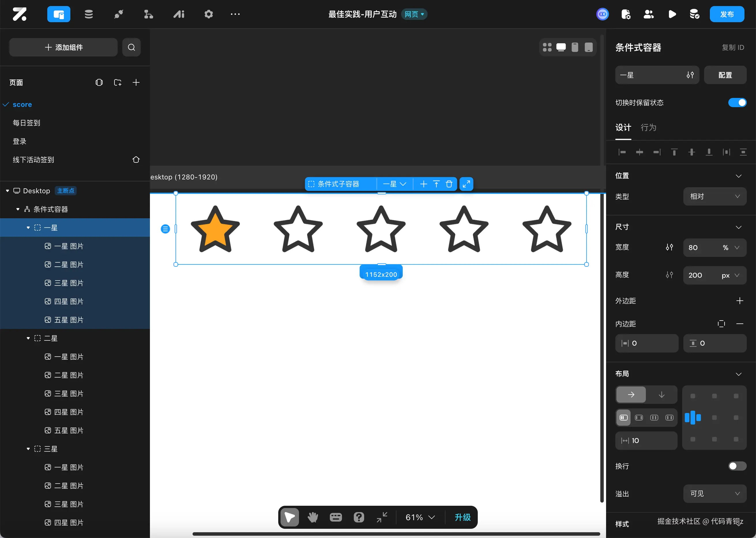756x538 pixels.
Task: Click the database icon in top toolbar
Action: [89, 14]
